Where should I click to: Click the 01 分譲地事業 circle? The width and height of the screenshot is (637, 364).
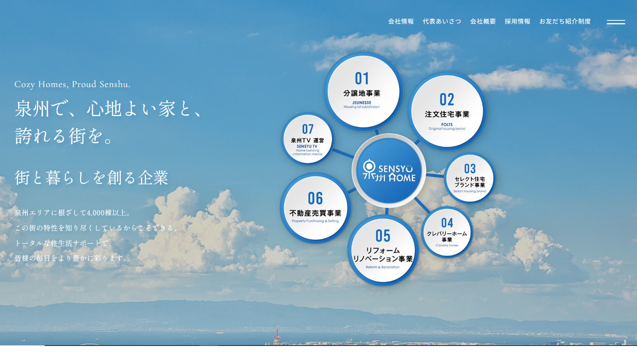coord(363,91)
